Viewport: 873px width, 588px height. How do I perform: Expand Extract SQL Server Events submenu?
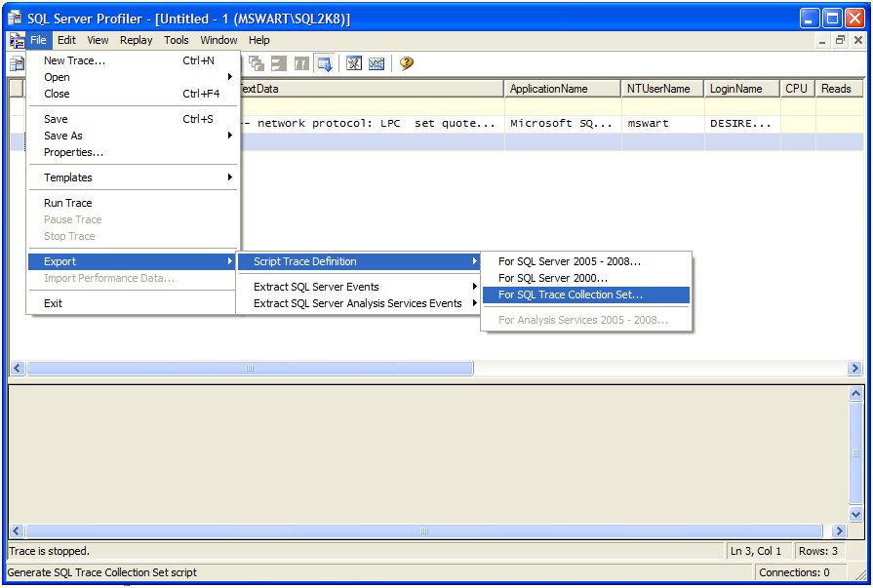(359, 287)
